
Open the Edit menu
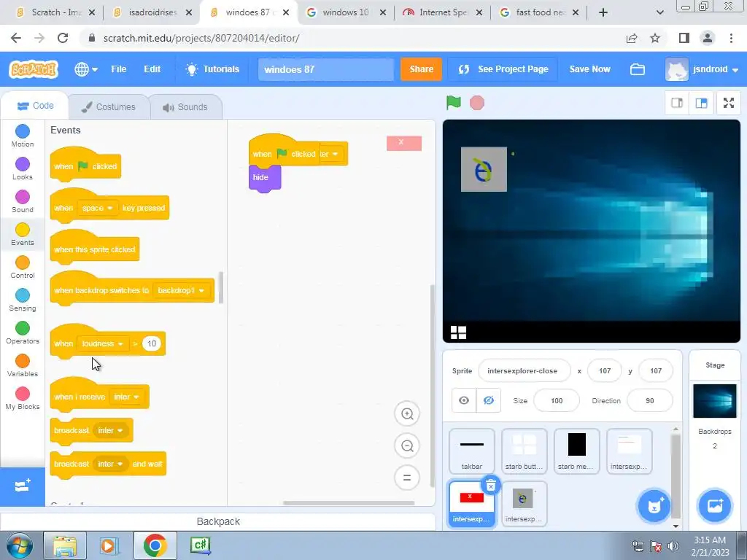[x=152, y=69]
